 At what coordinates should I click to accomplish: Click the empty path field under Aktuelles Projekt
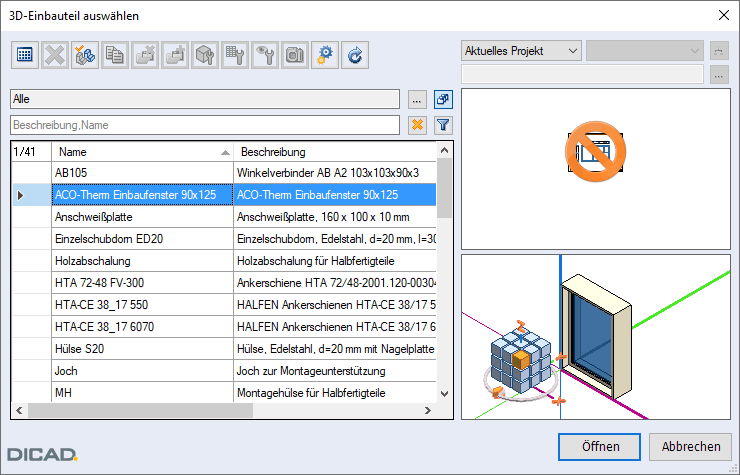(x=582, y=75)
